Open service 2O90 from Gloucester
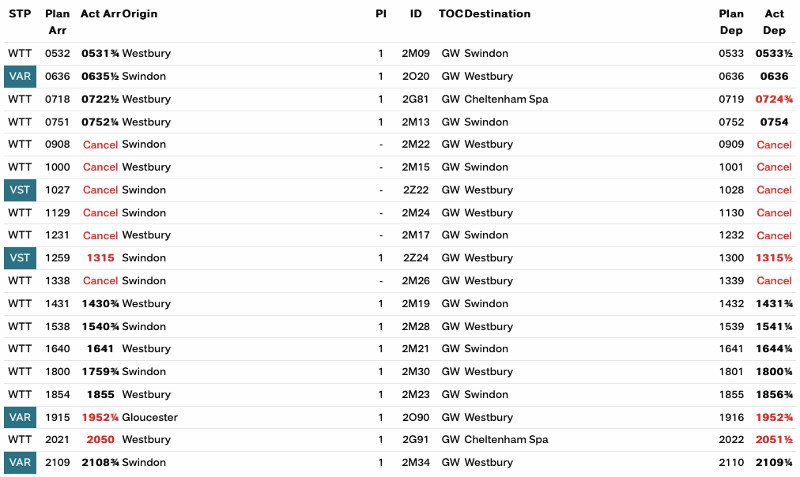Image resolution: width=800 pixels, height=477 pixels. pyautogui.click(x=415, y=417)
